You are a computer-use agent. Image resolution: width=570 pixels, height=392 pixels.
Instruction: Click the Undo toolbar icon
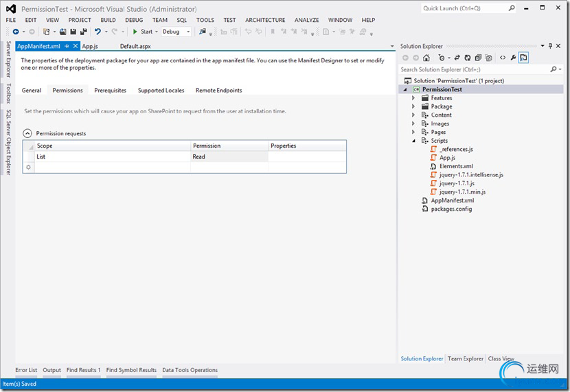click(98, 32)
